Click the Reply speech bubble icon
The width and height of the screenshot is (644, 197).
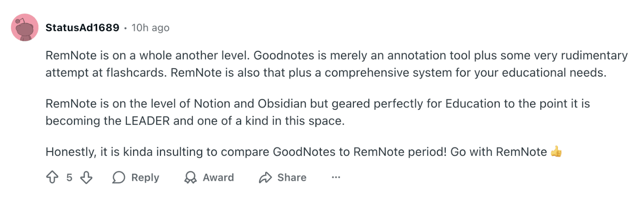coord(119,177)
